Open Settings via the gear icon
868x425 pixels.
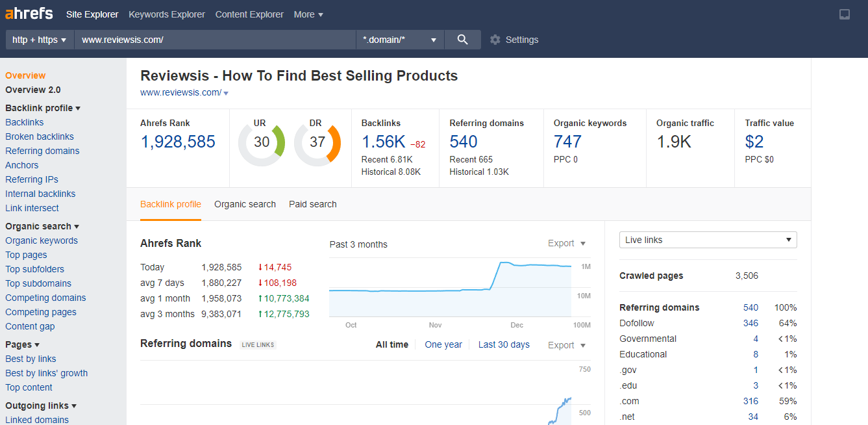click(495, 40)
